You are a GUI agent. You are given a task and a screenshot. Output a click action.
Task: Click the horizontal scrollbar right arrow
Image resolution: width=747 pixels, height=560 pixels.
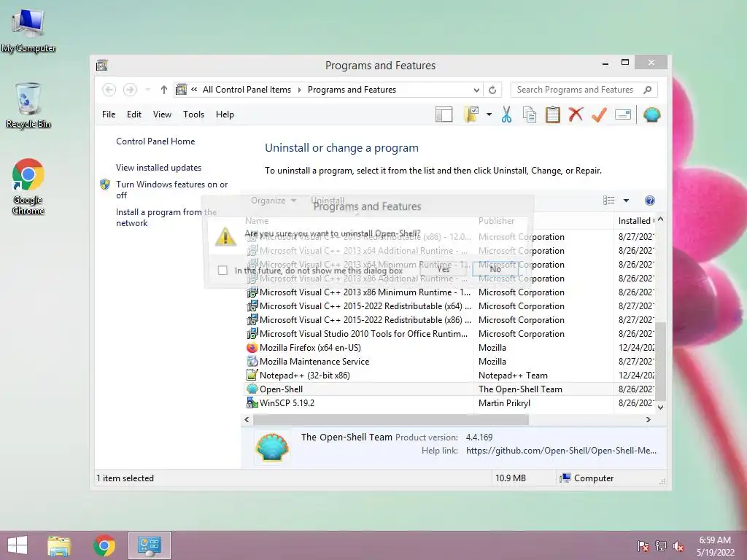click(648, 419)
